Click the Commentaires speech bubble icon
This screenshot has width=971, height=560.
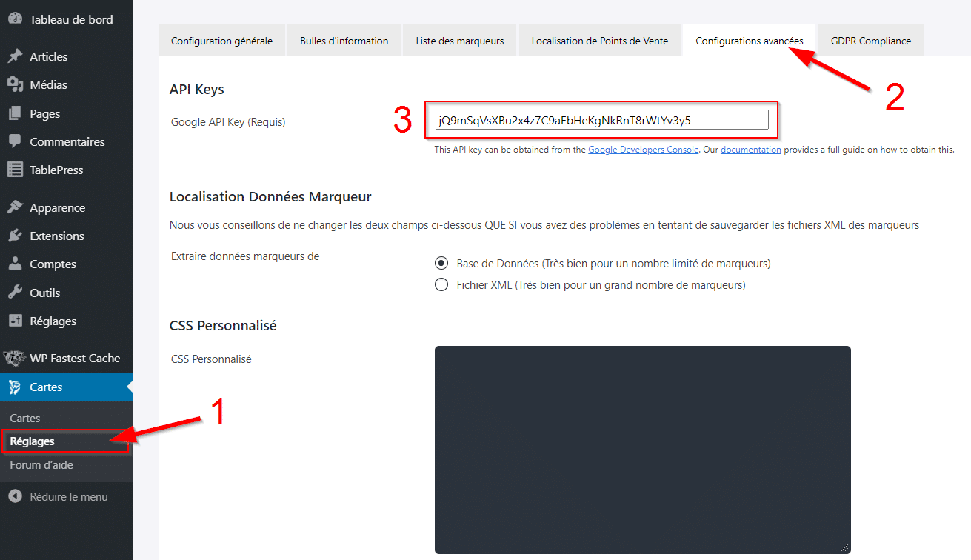click(15, 142)
